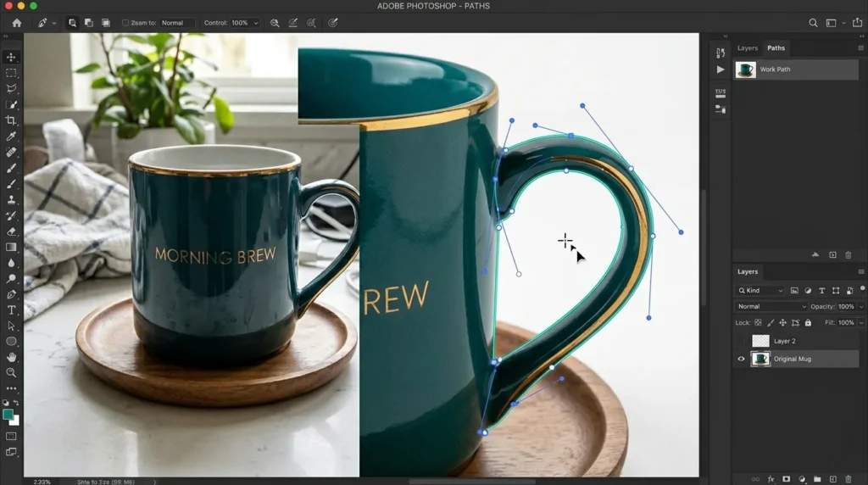Click Create new path icon in Paths panel
This screenshot has width=868, height=485.
pos(832,254)
